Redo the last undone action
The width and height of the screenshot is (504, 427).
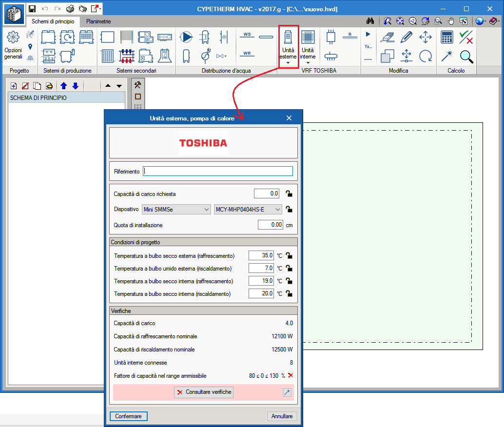[57, 9]
